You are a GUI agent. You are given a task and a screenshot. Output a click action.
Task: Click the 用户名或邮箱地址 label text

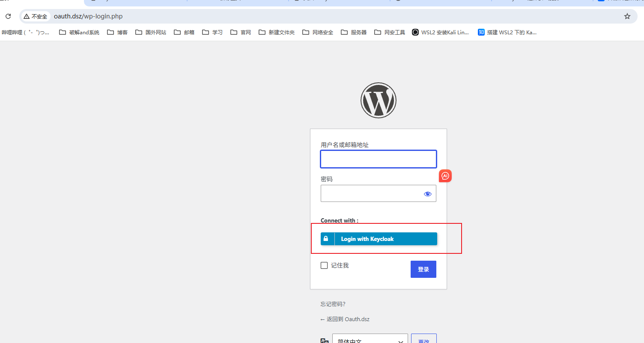point(345,145)
